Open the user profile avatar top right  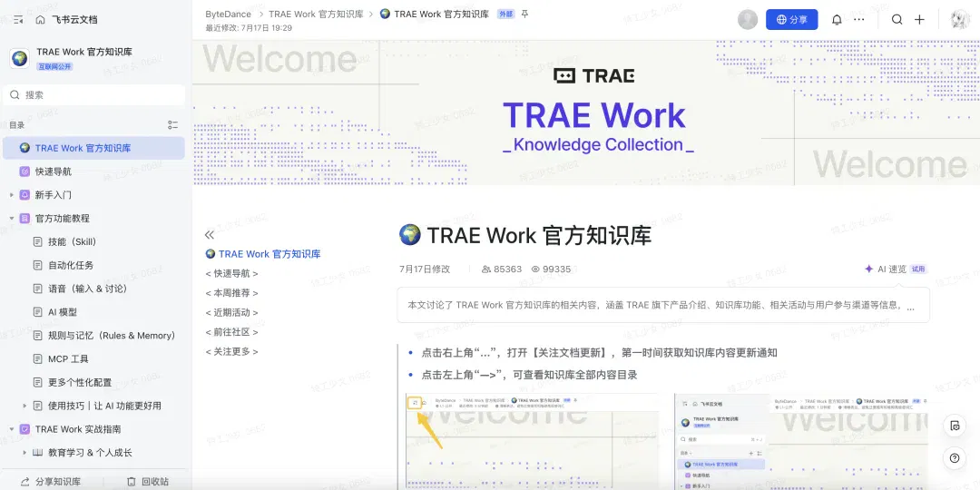pyautogui.click(x=960, y=19)
